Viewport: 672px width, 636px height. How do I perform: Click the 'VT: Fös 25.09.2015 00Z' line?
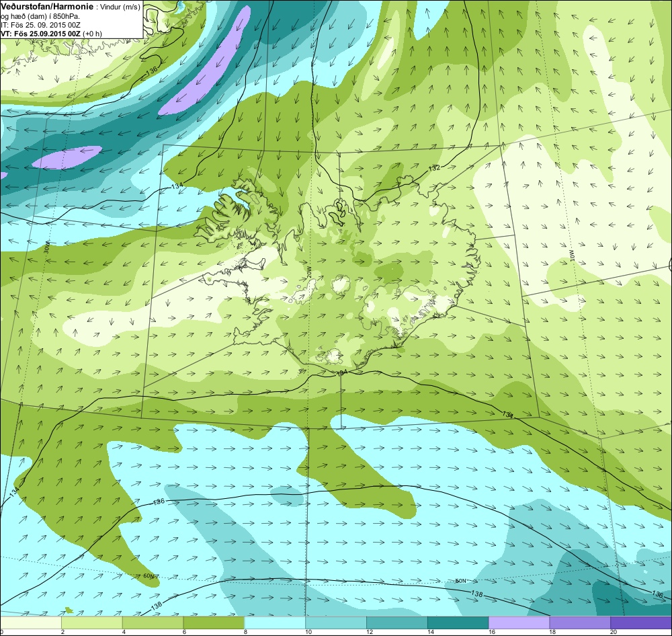click(x=40, y=34)
